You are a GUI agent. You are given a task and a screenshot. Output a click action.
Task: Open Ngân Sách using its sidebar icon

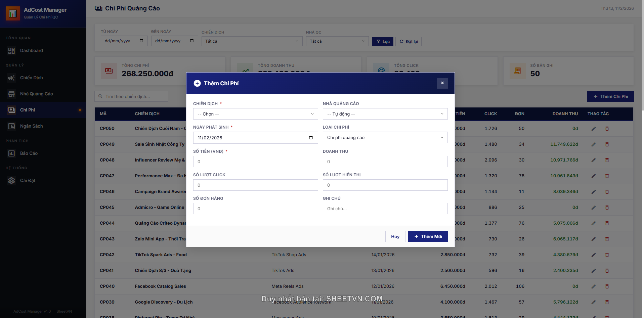pos(11,126)
